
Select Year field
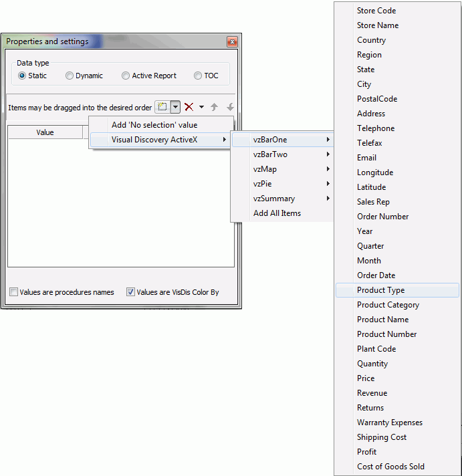pyautogui.click(x=397, y=231)
